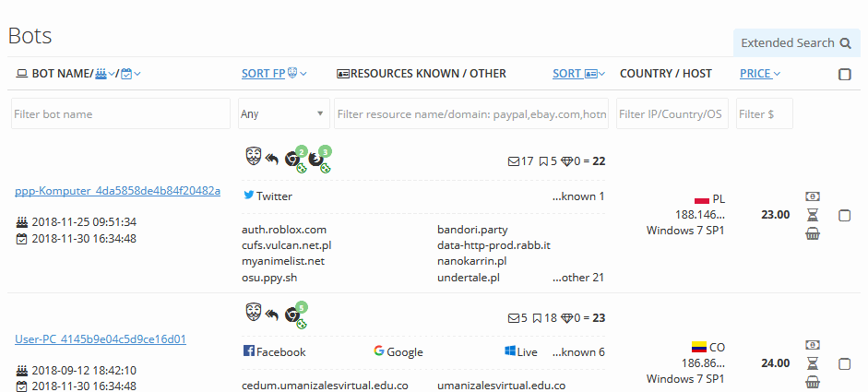The image size is (868, 392).
Task: Open the PRICE sort dropdown
Action: [x=760, y=74]
